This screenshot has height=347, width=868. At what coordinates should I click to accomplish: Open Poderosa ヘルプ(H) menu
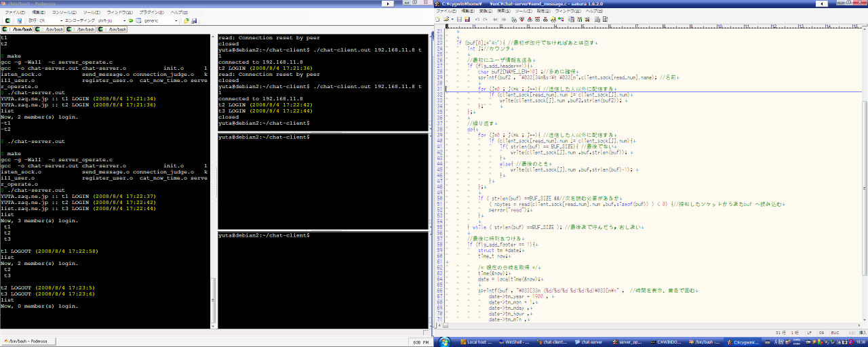(x=179, y=12)
